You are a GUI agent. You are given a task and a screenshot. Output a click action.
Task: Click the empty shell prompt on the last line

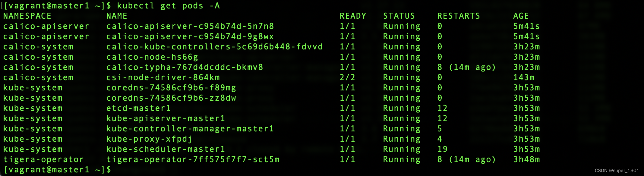57,170
